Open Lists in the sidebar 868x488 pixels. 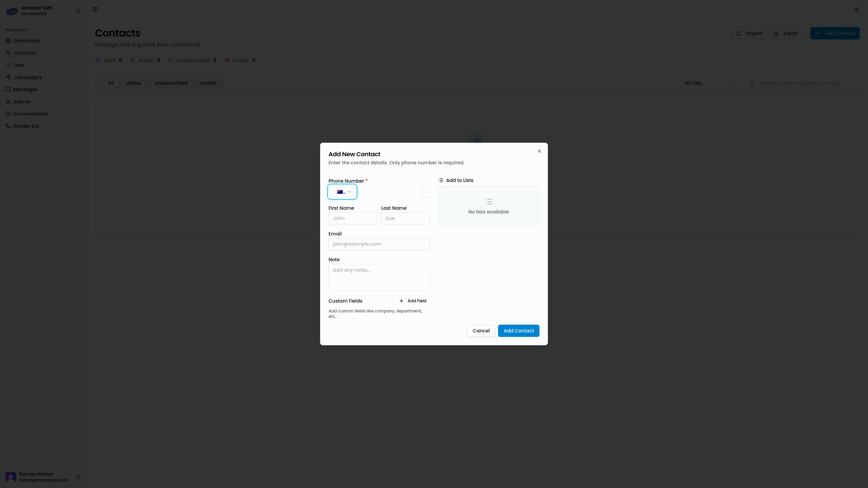[43, 65]
